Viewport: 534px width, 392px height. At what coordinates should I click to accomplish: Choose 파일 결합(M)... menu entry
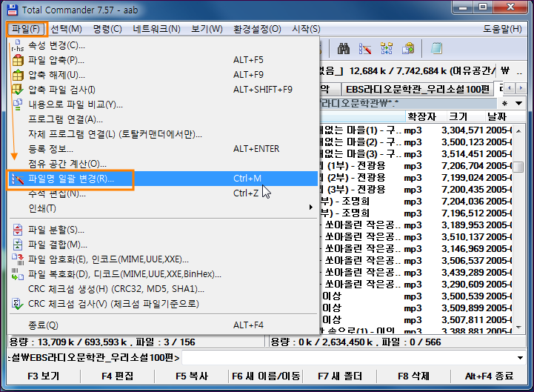click(x=163, y=245)
